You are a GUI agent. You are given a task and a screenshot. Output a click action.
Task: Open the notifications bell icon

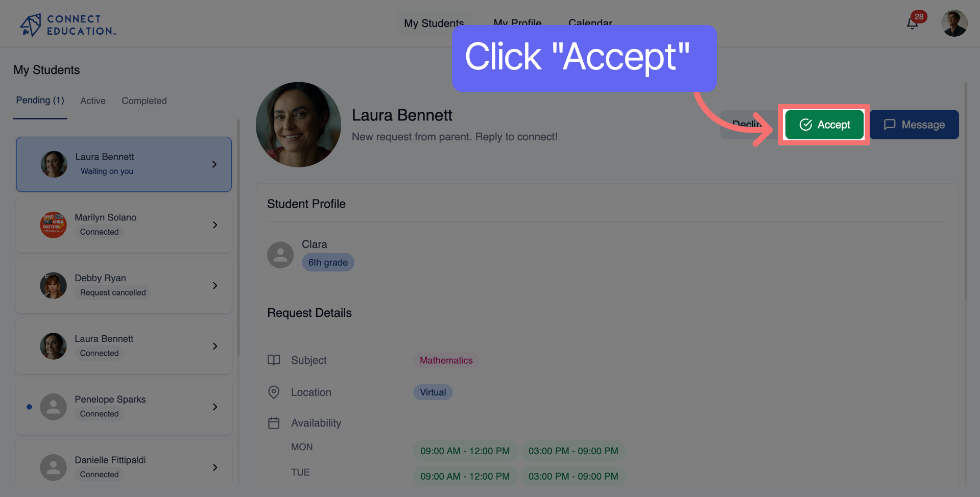(x=912, y=23)
